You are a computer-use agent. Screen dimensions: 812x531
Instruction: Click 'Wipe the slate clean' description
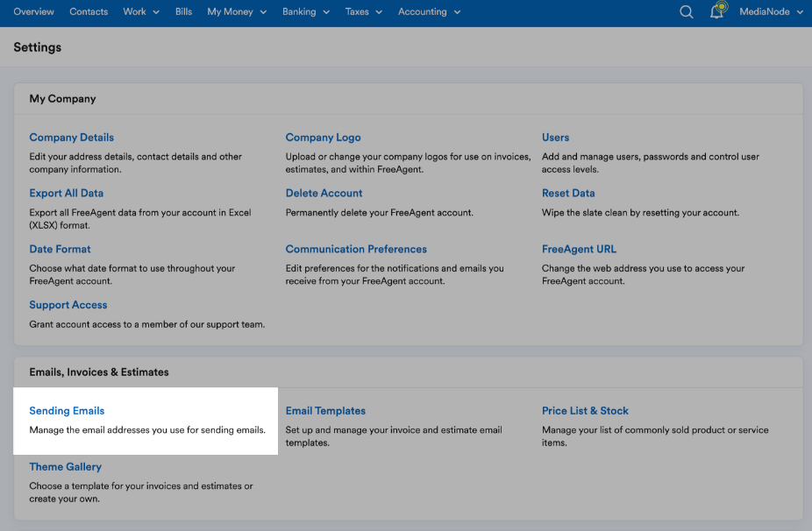click(641, 213)
